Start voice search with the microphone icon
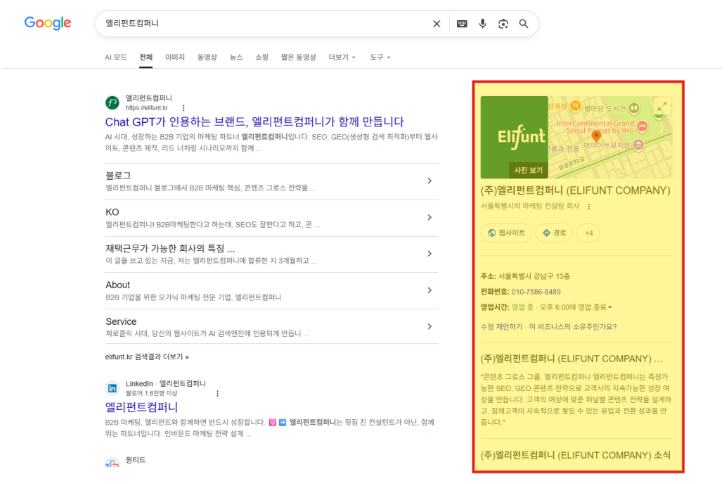 click(483, 24)
